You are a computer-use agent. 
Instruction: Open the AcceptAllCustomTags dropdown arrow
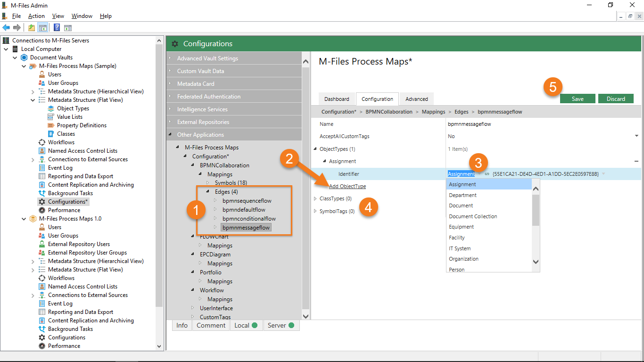point(636,136)
